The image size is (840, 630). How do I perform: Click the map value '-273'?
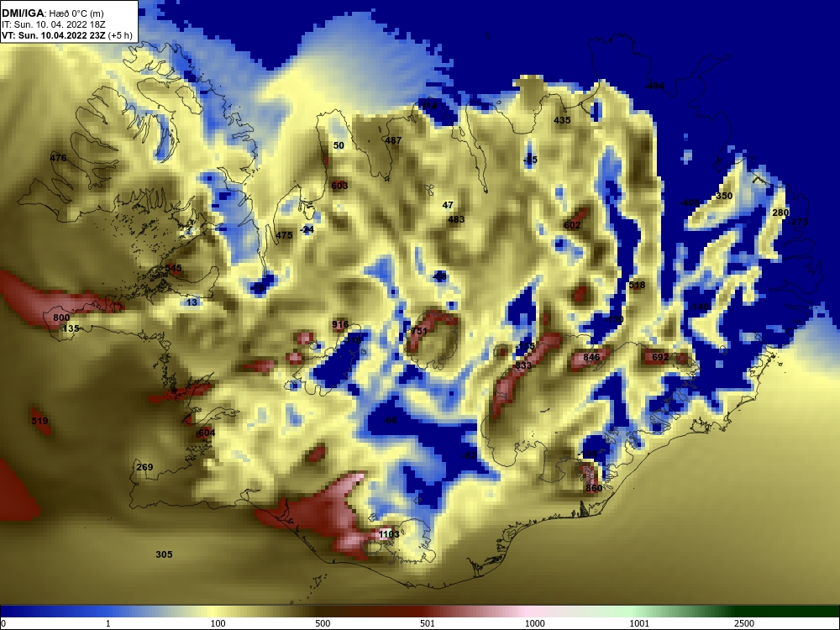798,223
